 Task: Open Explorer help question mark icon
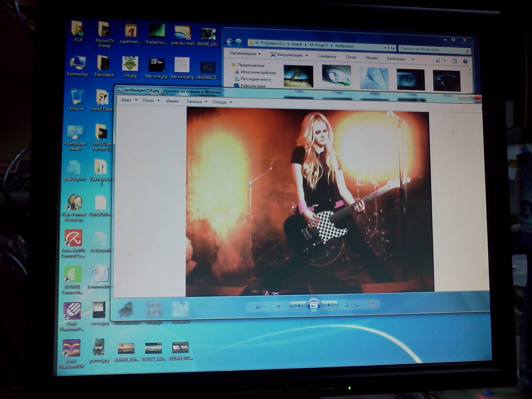point(465,61)
